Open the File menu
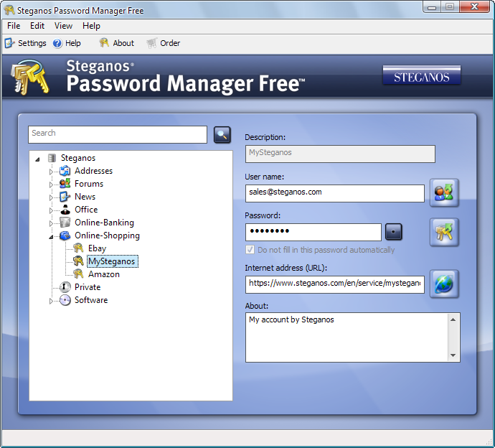Viewport: 495px width, 448px height. pos(14,26)
